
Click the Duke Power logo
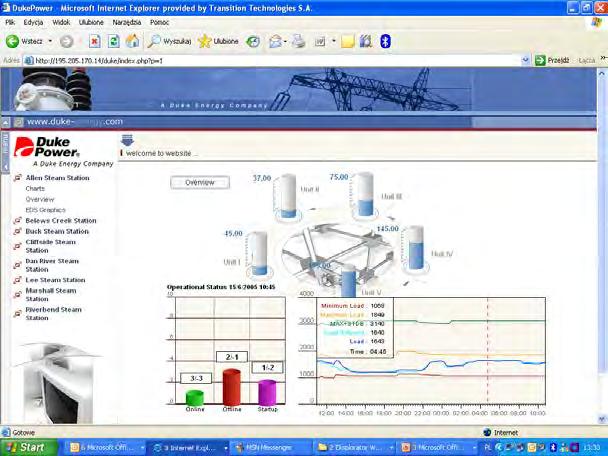[63, 152]
